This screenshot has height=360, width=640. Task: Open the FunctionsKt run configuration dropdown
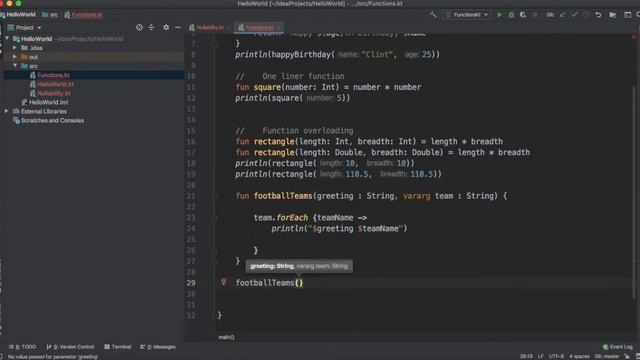tap(467, 15)
